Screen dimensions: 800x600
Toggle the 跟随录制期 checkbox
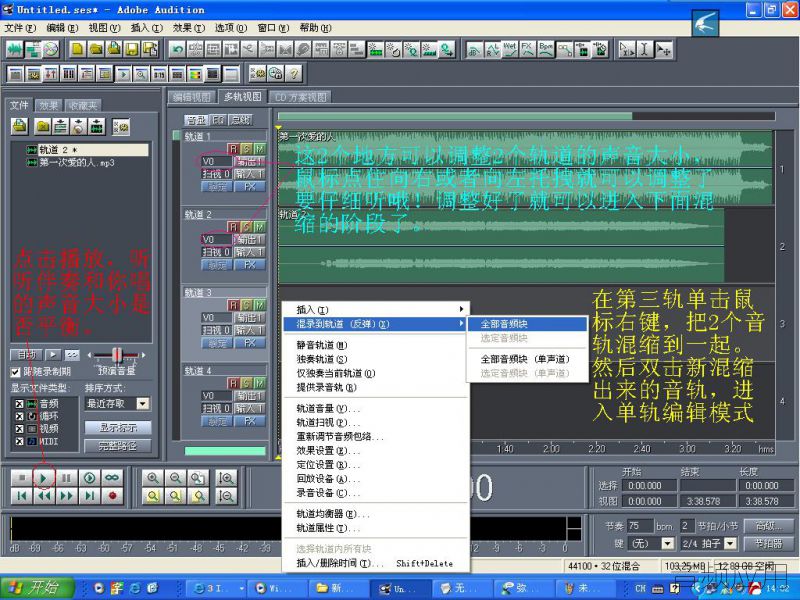click(15, 372)
